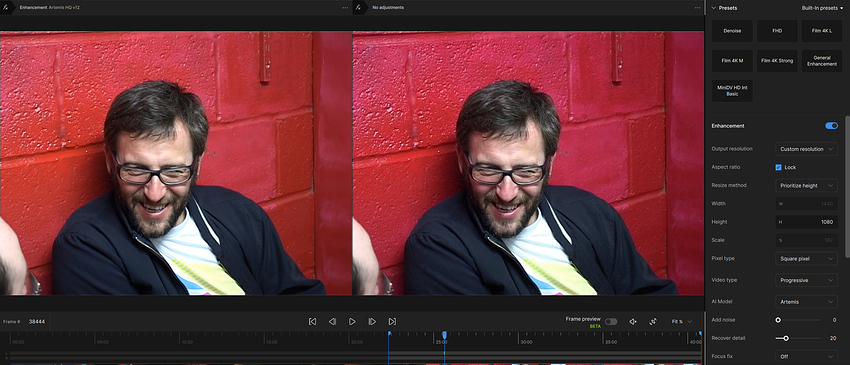Click the settings panel scrollbar
Screen dimensions: 850x365
pos(847,186)
